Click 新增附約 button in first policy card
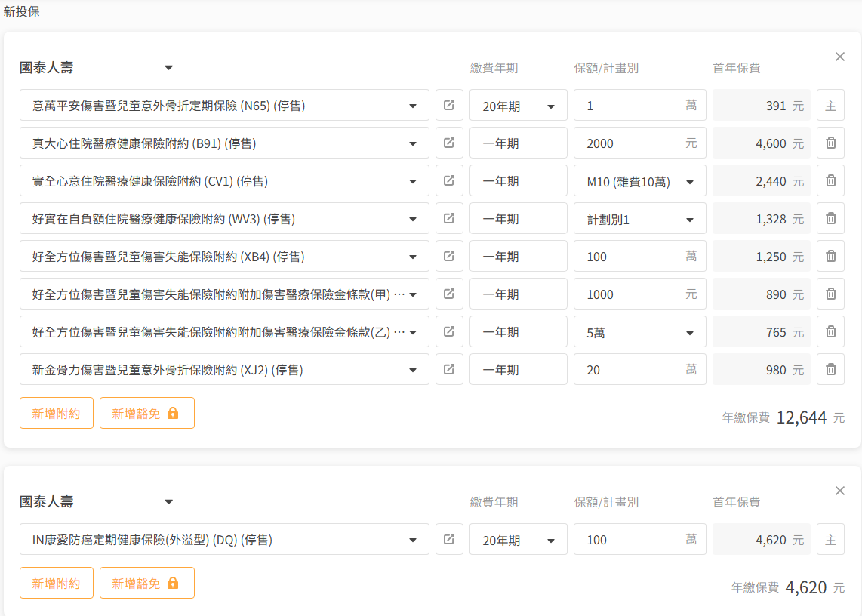This screenshot has width=862, height=616. [56, 413]
